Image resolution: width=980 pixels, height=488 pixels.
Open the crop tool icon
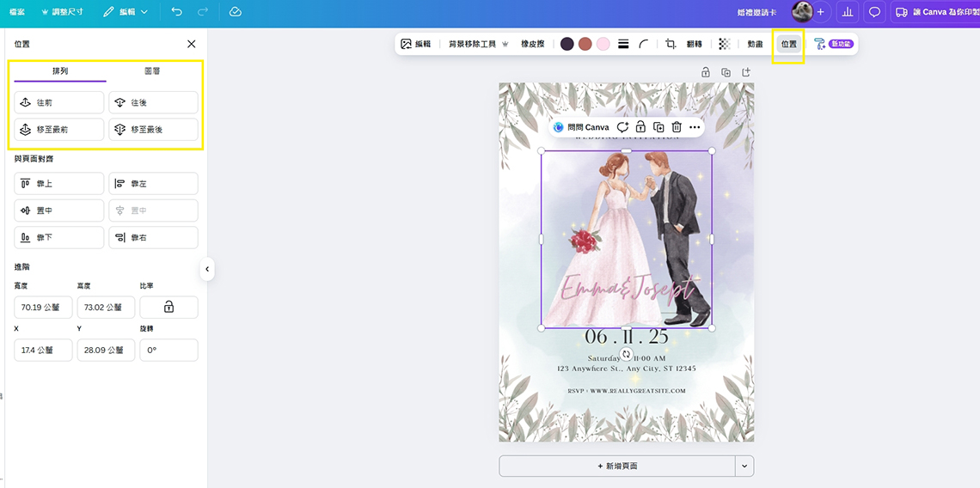(671, 44)
